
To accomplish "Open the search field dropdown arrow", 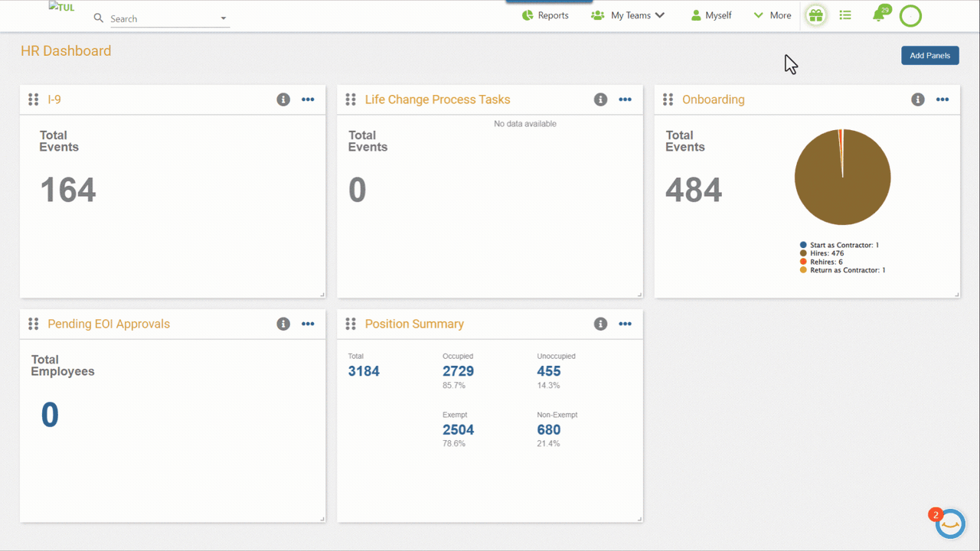I will tap(224, 18).
